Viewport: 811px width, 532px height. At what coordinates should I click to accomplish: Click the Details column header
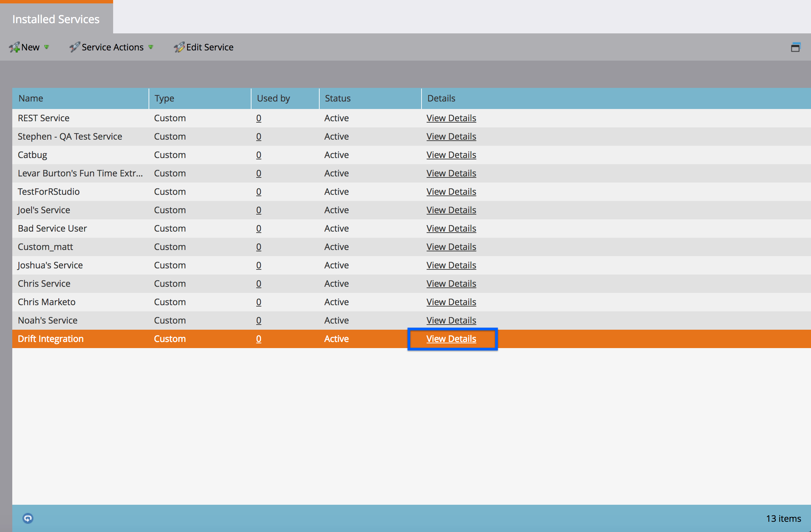(x=616, y=98)
